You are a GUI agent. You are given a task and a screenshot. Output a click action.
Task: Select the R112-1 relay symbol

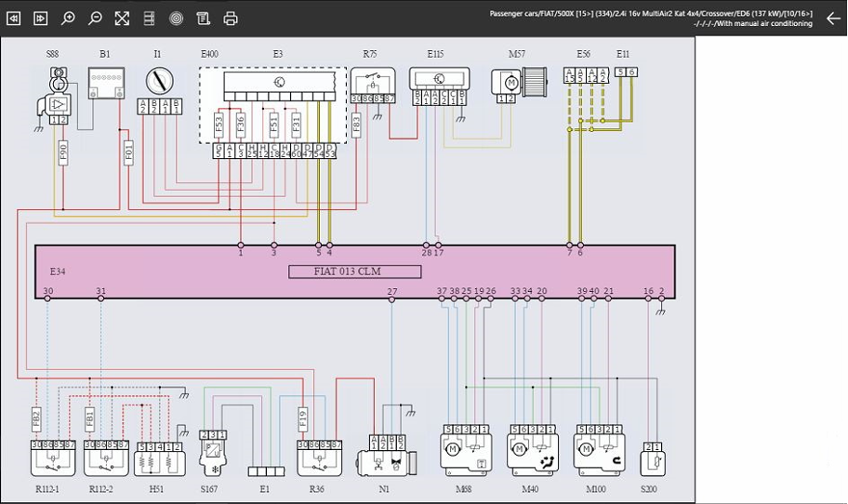pyautogui.click(x=52, y=458)
